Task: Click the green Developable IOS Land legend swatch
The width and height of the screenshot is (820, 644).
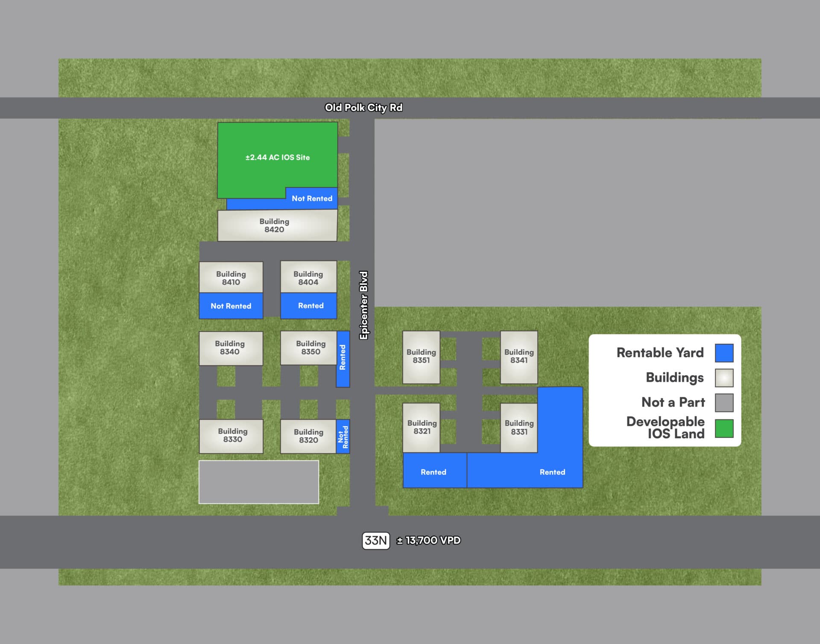Action: click(x=724, y=428)
